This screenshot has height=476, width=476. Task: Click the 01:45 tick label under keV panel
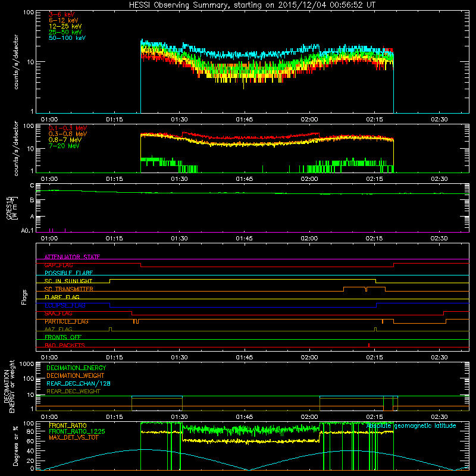(x=245, y=120)
